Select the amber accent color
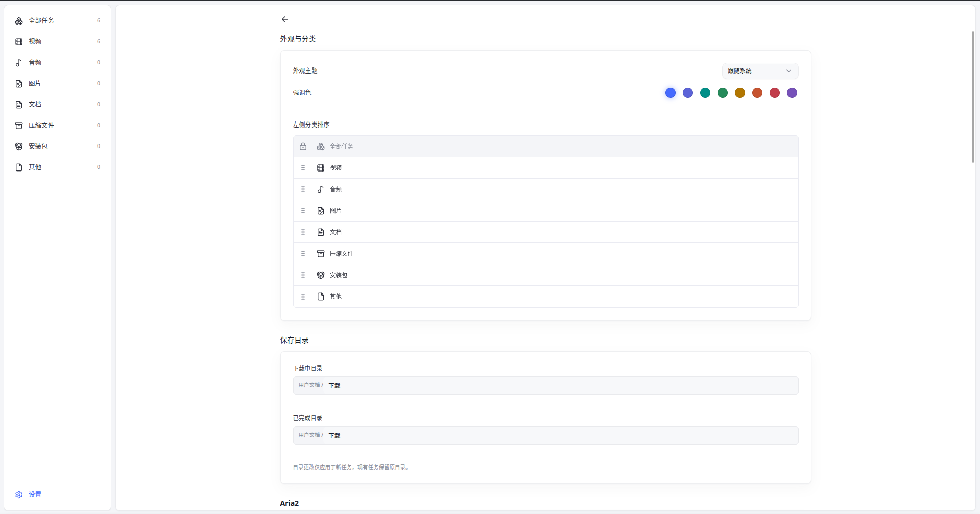This screenshot has height=514, width=980. pos(740,93)
